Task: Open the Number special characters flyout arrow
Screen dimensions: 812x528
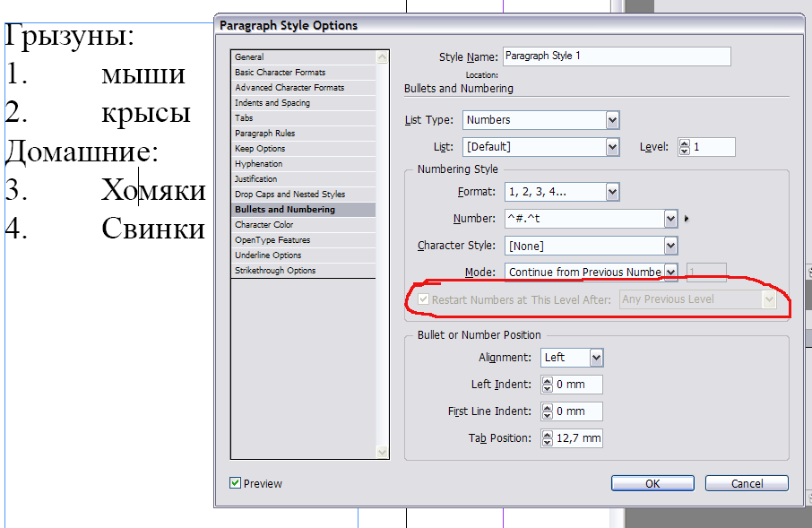Action: pyautogui.click(x=687, y=219)
